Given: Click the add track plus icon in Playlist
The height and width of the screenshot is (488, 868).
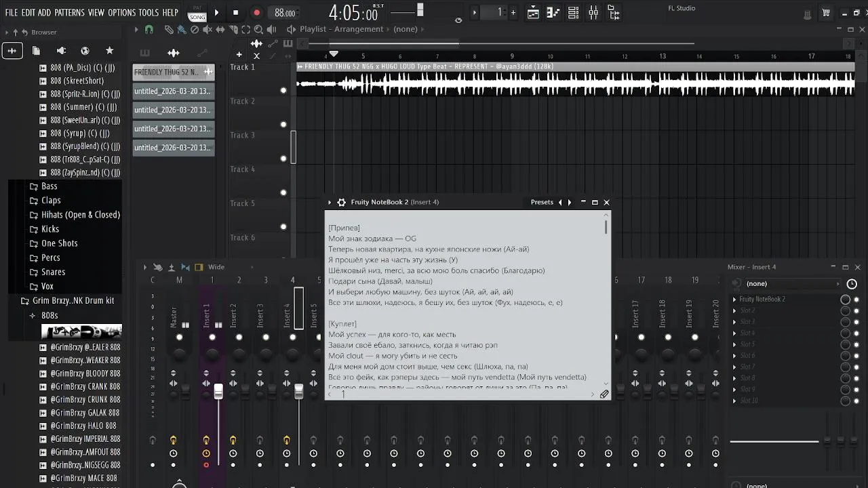Looking at the screenshot, I should [x=239, y=54].
